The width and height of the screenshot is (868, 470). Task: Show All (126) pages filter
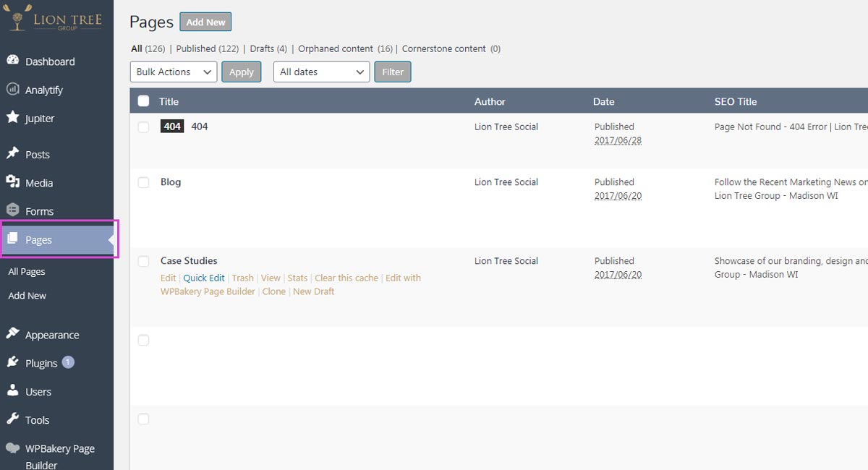point(148,48)
